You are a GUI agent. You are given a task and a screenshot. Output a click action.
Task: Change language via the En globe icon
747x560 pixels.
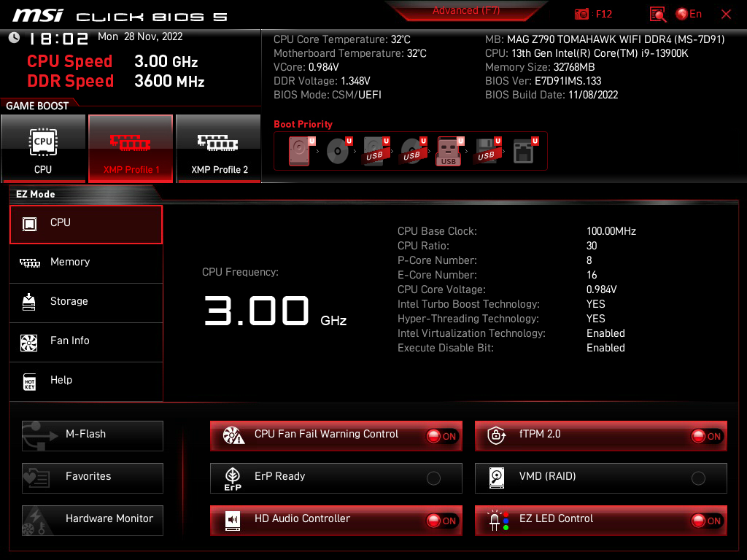pyautogui.click(x=689, y=15)
